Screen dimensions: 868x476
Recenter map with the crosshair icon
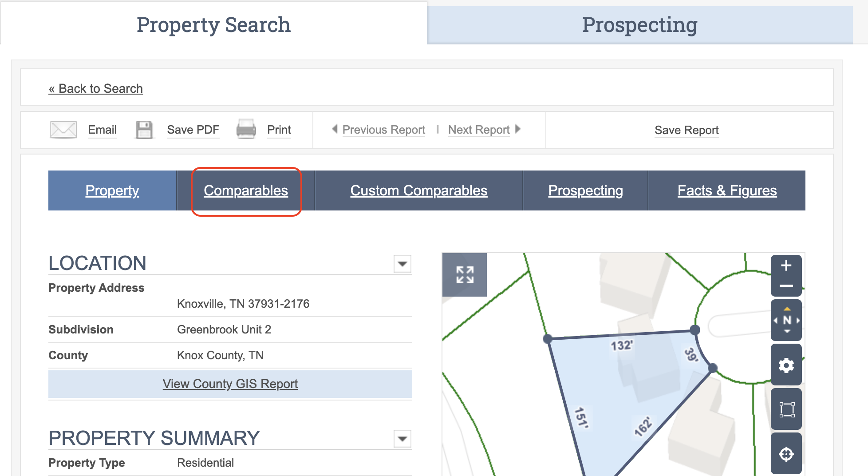(786, 454)
